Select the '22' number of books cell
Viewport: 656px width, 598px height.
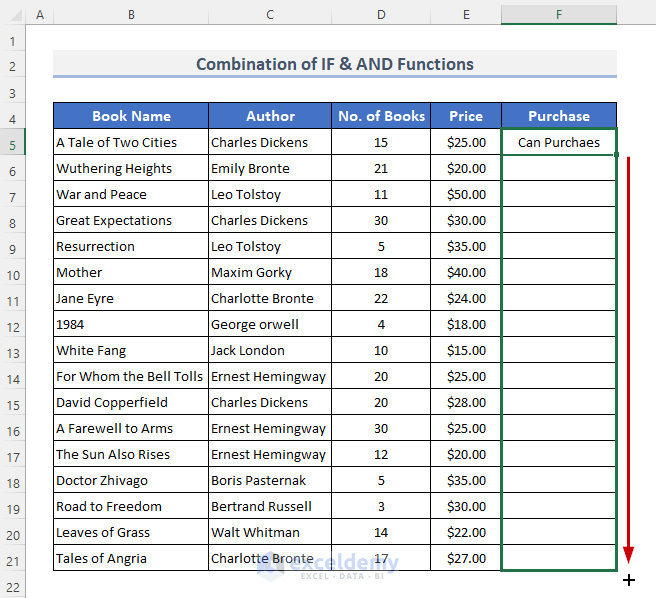381,298
